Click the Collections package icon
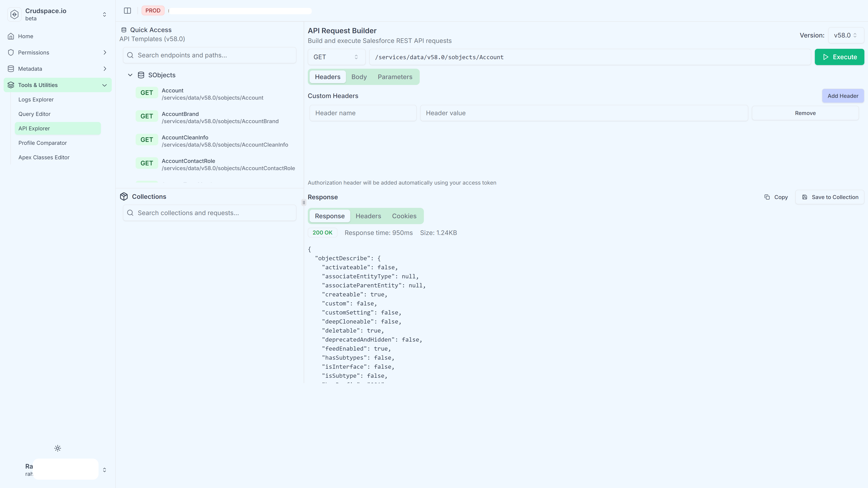The width and height of the screenshot is (868, 488). 124,196
